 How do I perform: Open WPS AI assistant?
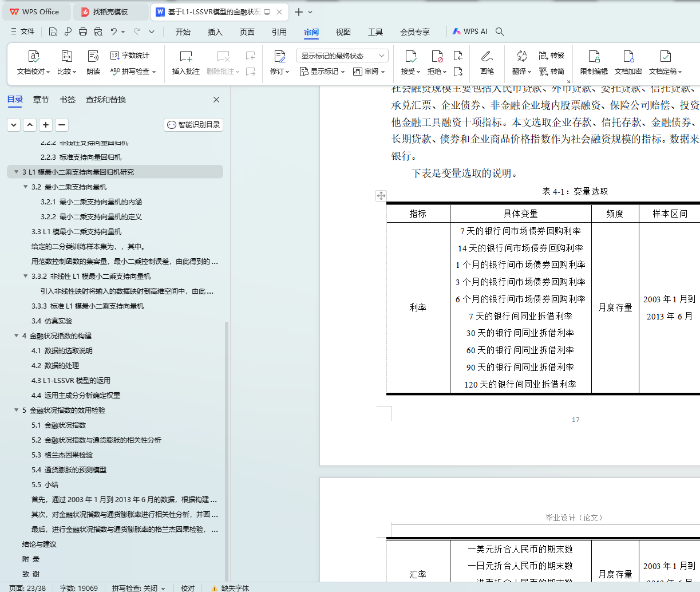click(470, 31)
